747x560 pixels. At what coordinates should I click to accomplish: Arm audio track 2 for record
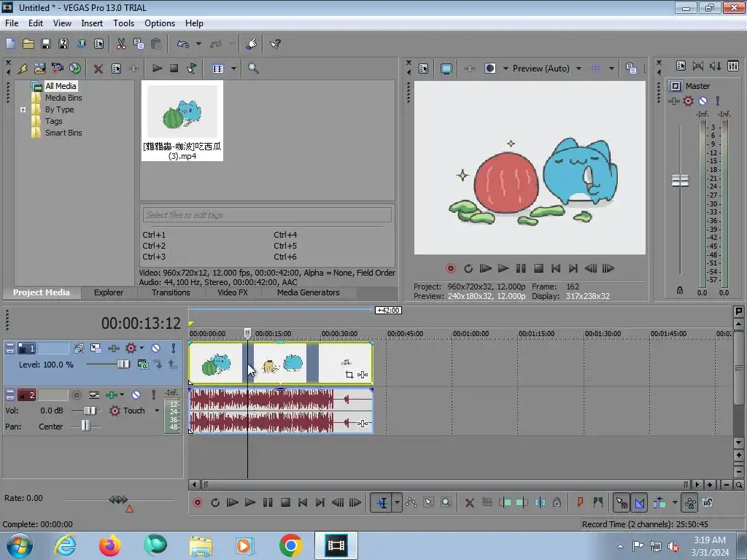[x=76, y=394]
